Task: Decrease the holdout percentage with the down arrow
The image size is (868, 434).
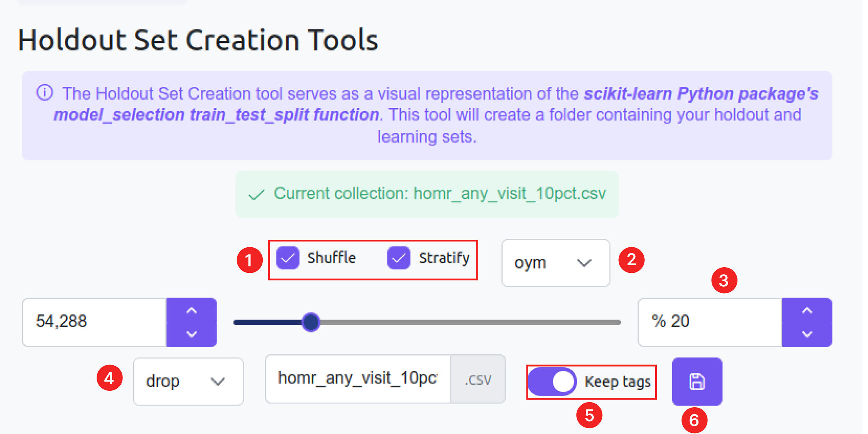Action: pos(807,334)
